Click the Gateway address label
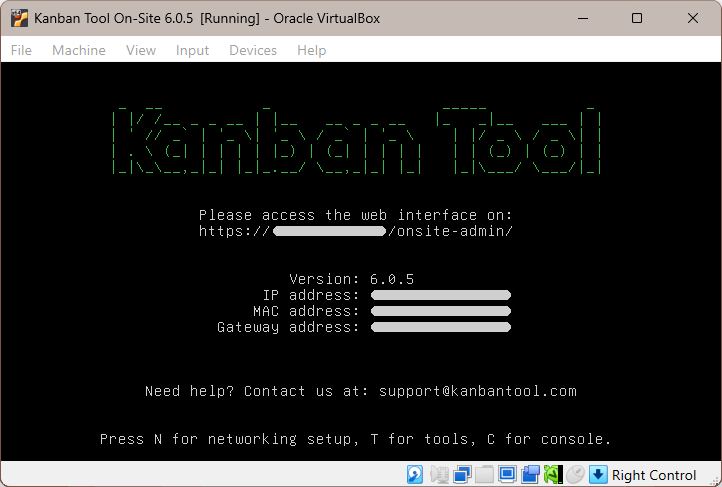The width and height of the screenshot is (722, 487). pyautogui.click(x=288, y=327)
